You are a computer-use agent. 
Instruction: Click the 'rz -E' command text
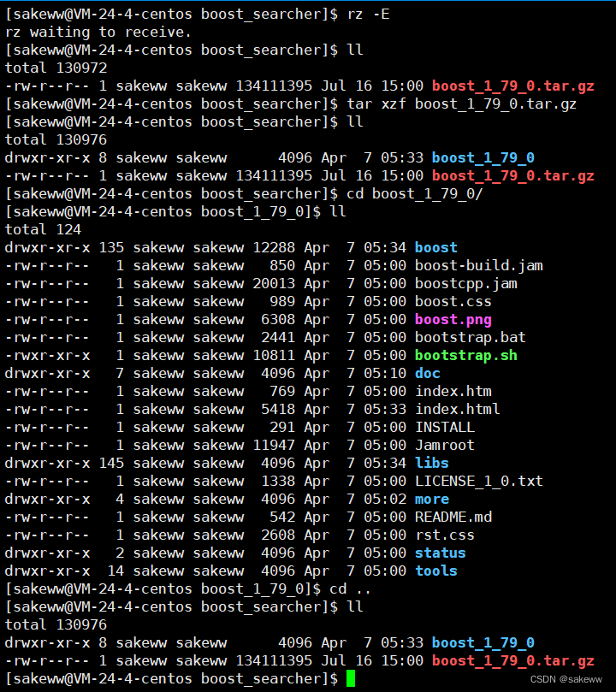click(368, 14)
